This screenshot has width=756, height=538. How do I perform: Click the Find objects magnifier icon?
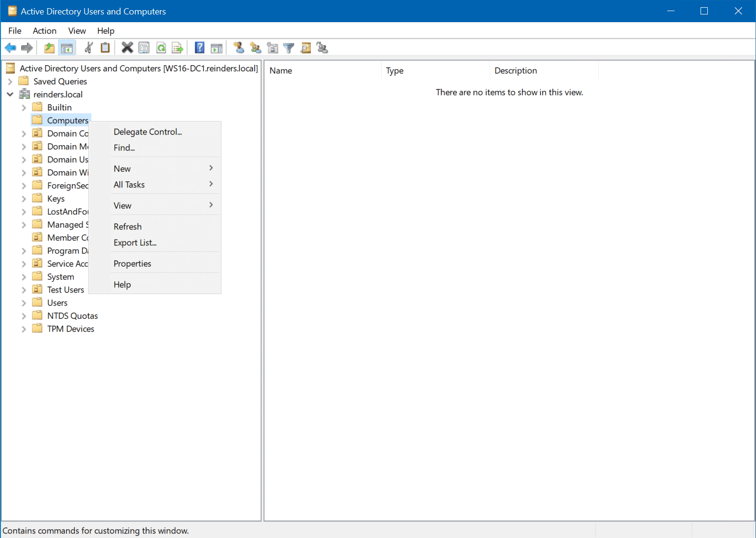coord(305,48)
